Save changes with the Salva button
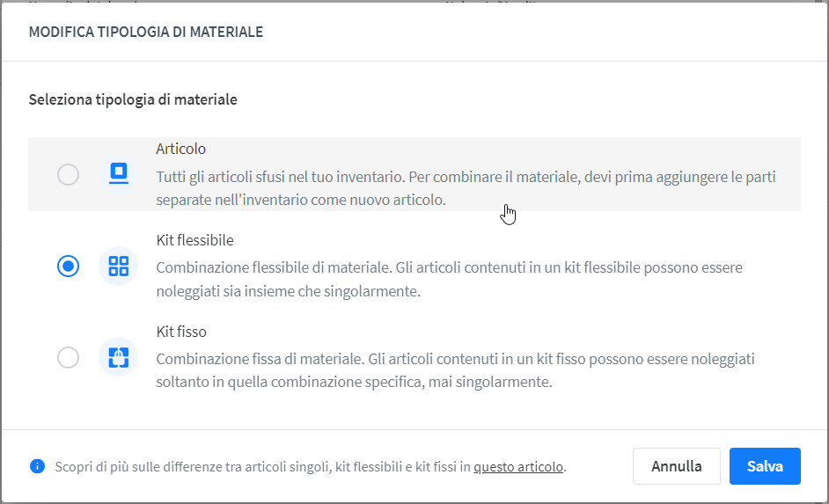The height and width of the screenshot is (504, 829). (765, 466)
